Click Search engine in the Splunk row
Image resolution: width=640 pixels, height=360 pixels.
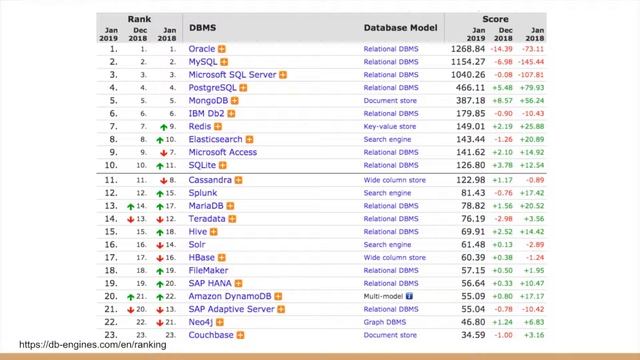click(387, 193)
